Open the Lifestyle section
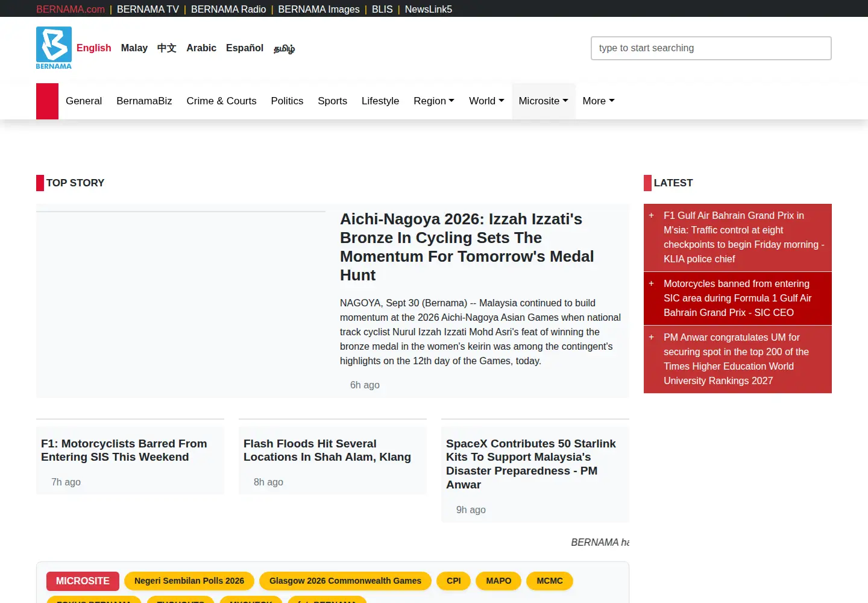Viewport: 868px width, 603px height. point(380,101)
